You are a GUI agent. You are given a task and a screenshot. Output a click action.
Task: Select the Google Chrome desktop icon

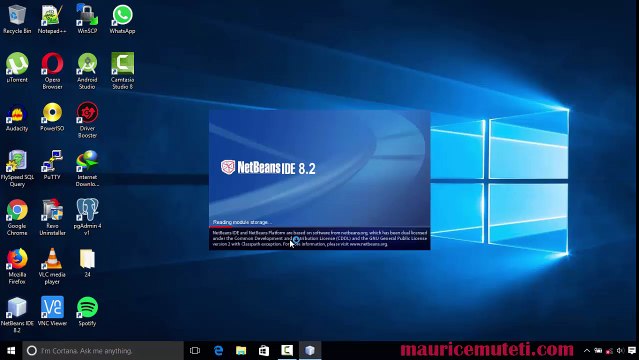click(17, 217)
